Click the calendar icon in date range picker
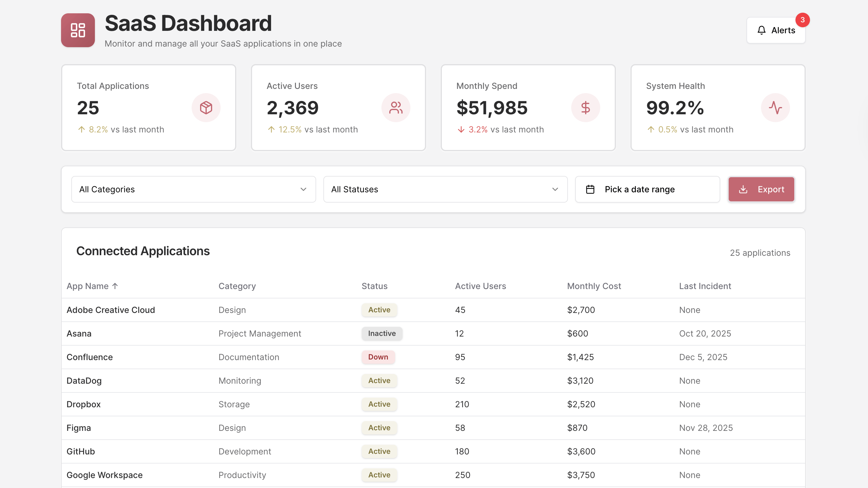This screenshot has height=488, width=868. 590,189
